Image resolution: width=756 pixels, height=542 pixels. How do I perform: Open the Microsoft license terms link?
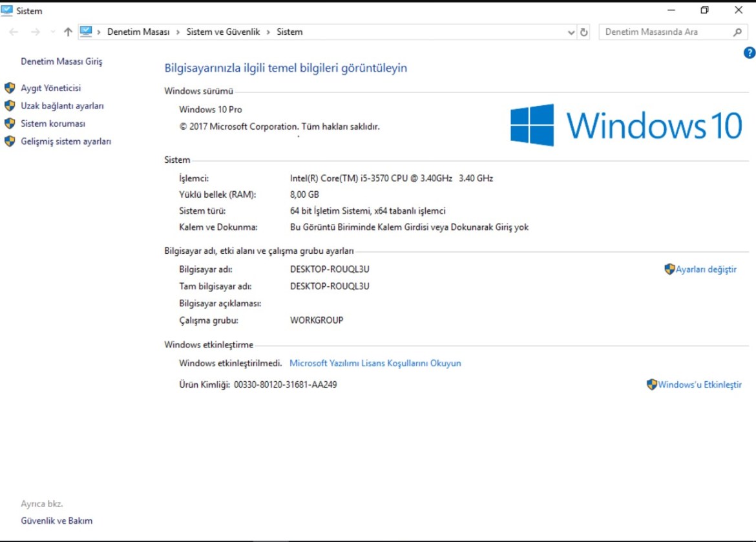[375, 363]
